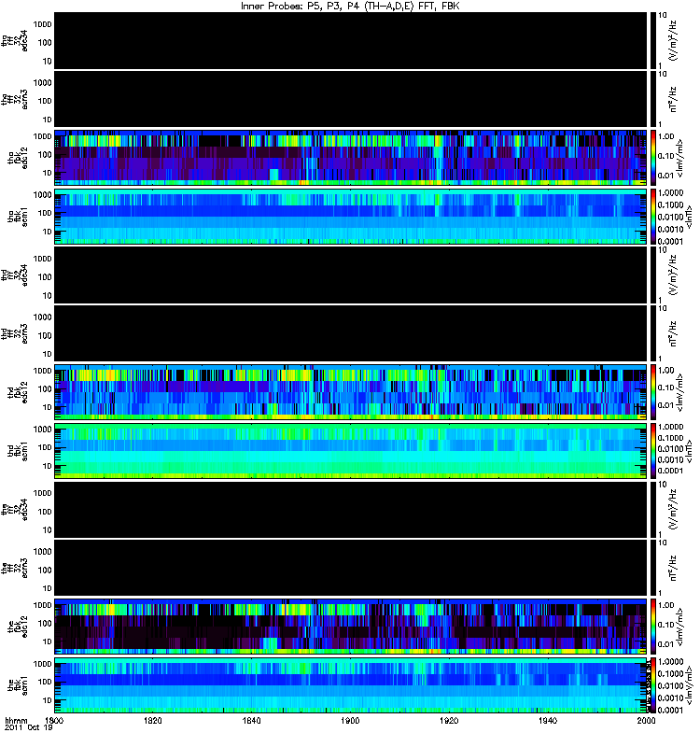
Task: Click the '1940' time axis label
Action: (548, 720)
